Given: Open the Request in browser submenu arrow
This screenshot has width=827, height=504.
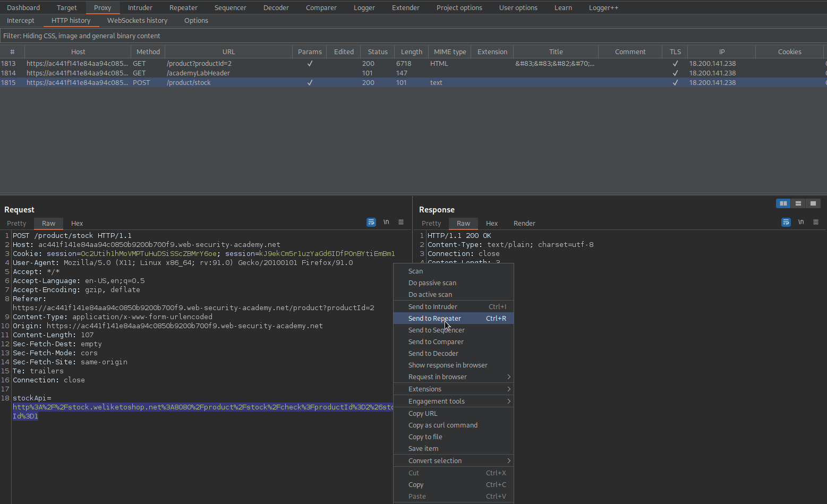Looking at the screenshot, I should [x=509, y=377].
